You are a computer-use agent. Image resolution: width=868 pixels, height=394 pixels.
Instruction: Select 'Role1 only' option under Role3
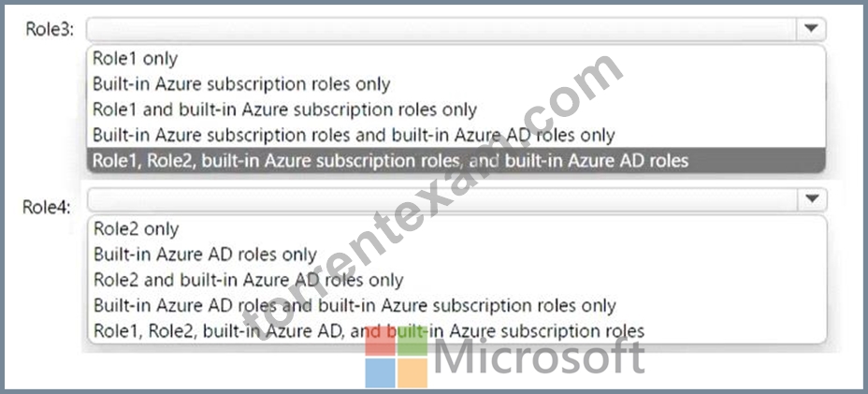coord(135,58)
